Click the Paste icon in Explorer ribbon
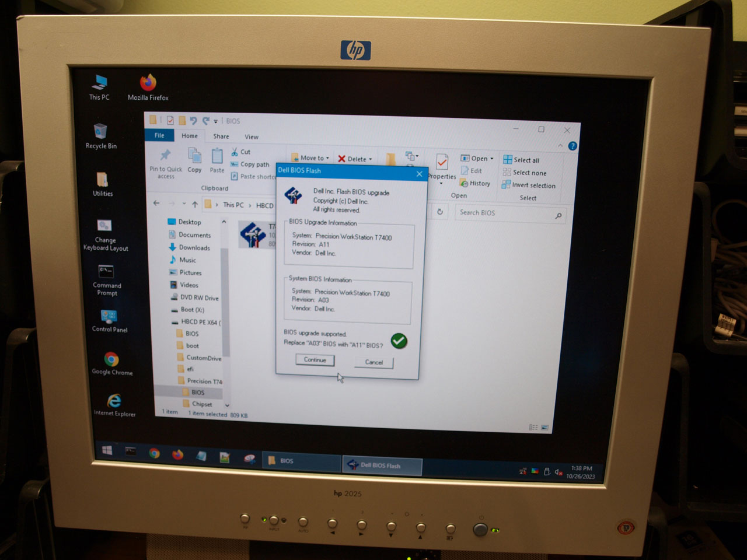This screenshot has height=560, width=747. coord(217,160)
